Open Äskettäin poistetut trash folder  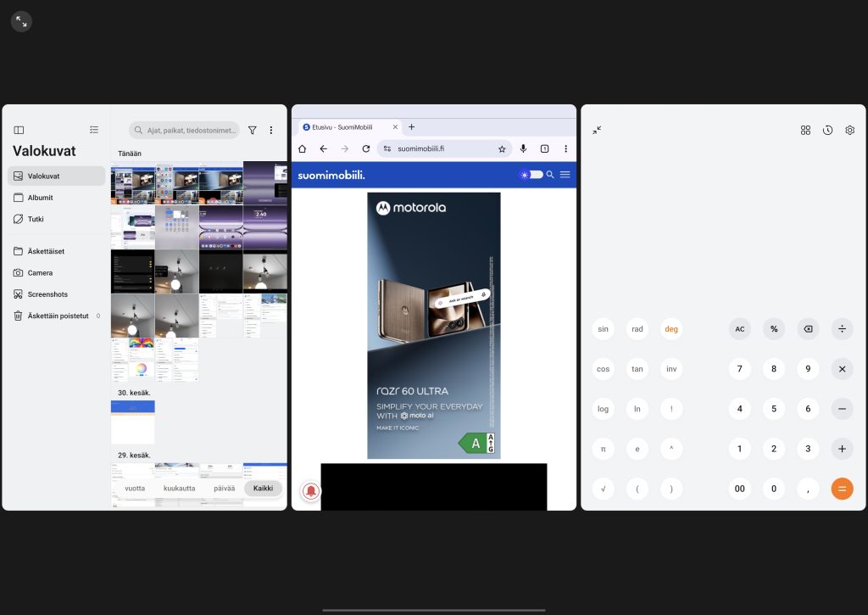coord(57,316)
